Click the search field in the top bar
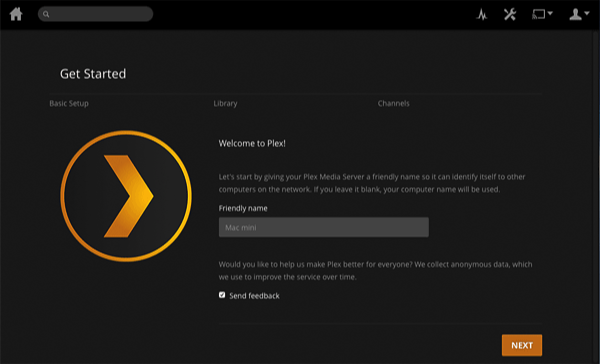Screen dimensions: 600x364 tap(95, 14)
